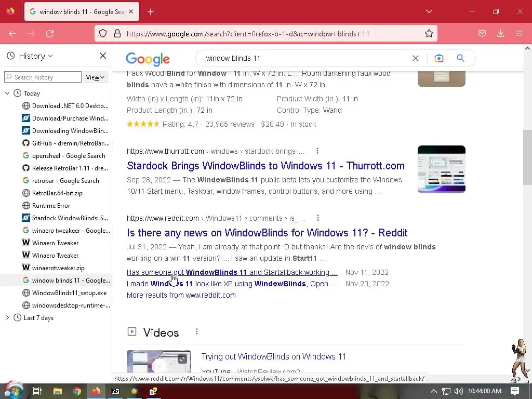
Task: Open the thurrott.com result options menu
Action: pyautogui.click(x=317, y=151)
